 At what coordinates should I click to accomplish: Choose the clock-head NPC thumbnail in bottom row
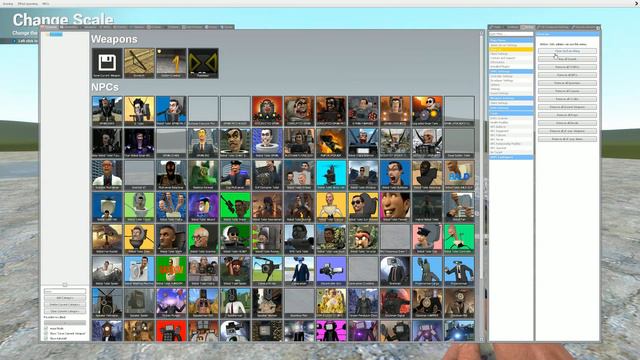click(x=107, y=331)
